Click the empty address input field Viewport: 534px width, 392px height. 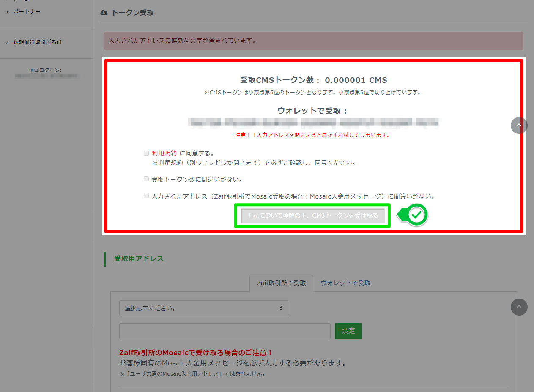click(224, 331)
